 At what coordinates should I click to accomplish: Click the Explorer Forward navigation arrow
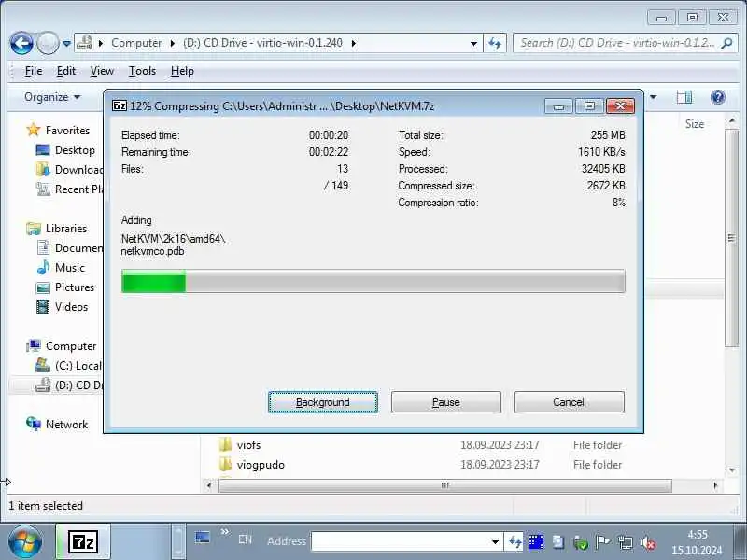pyautogui.click(x=48, y=43)
